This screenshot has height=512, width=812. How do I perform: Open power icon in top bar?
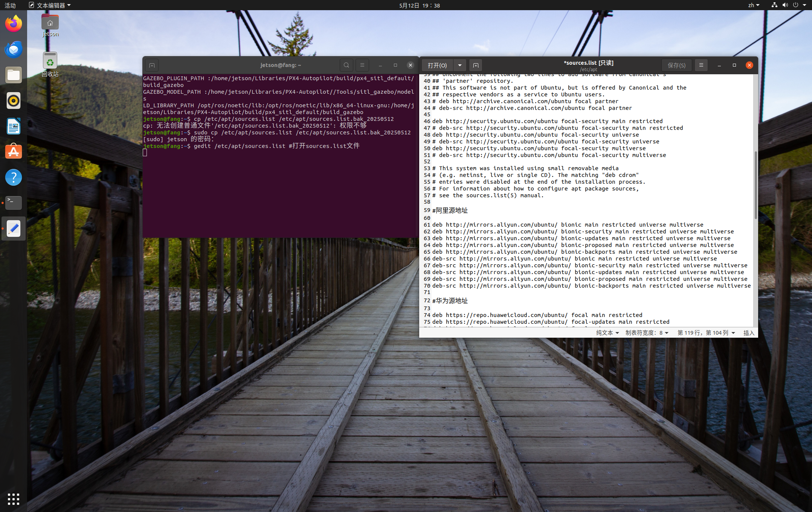coord(795,5)
